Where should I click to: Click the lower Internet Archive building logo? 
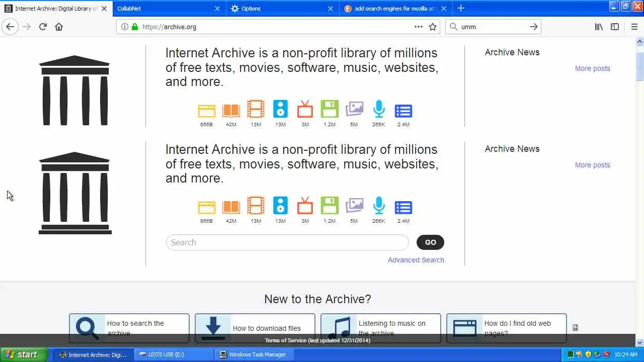pyautogui.click(x=75, y=193)
